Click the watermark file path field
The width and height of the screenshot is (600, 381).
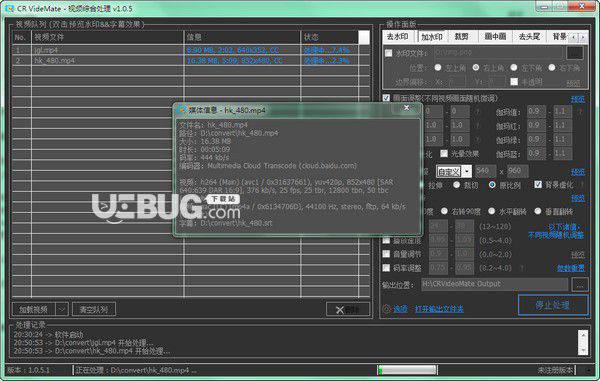click(x=498, y=53)
